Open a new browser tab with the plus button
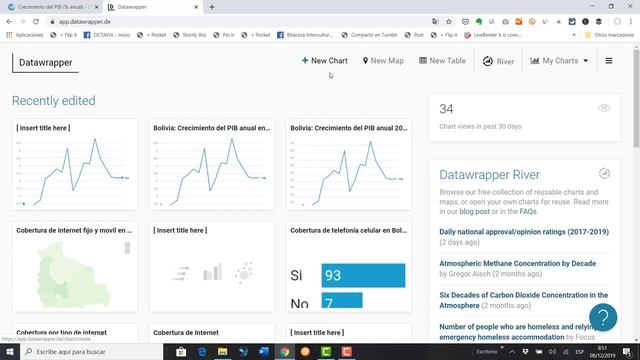640x360 pixels. tap(212, 7)
